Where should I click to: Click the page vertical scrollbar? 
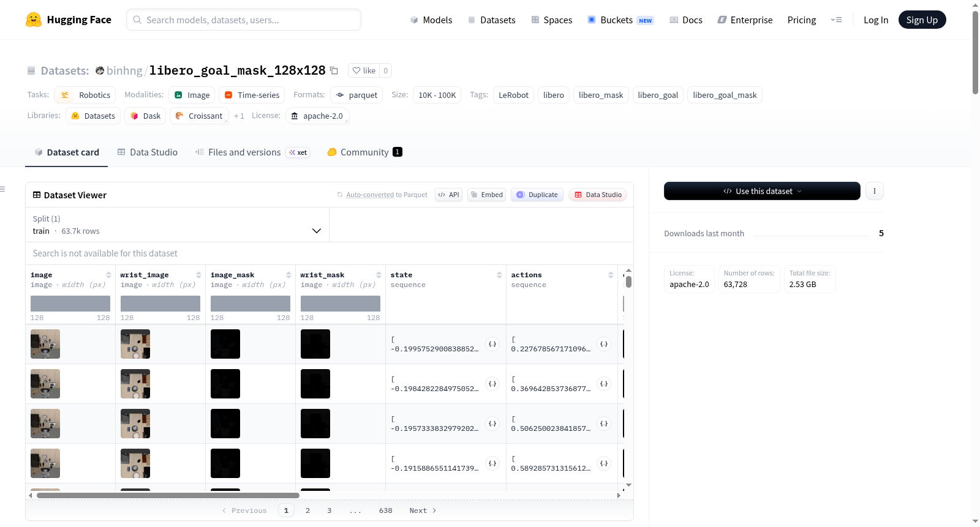point(975,53)
